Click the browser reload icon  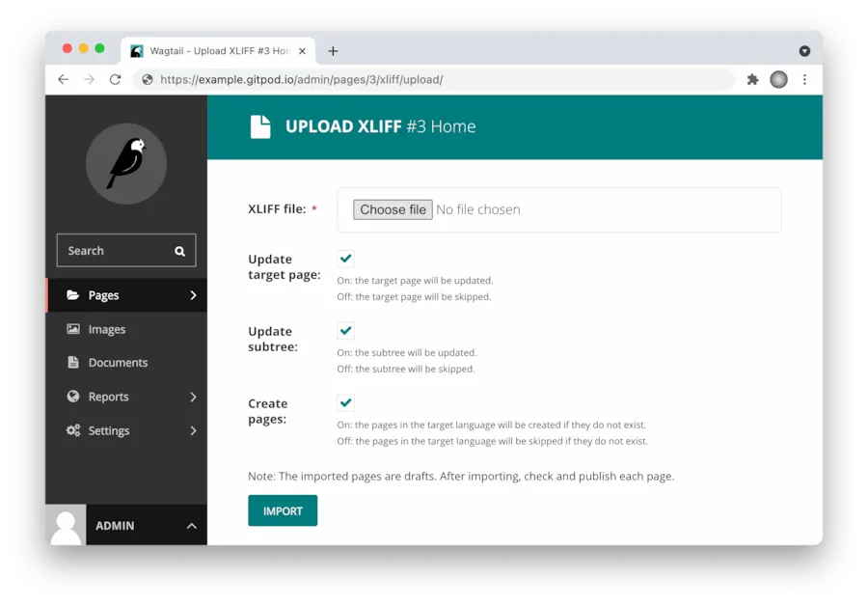coord(116,80)
